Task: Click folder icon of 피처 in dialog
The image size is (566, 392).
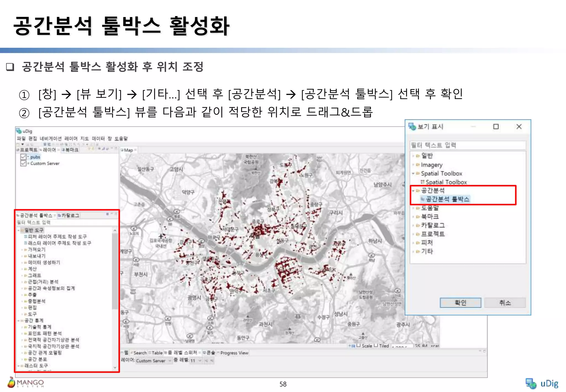Action: [x=418, y=243]
